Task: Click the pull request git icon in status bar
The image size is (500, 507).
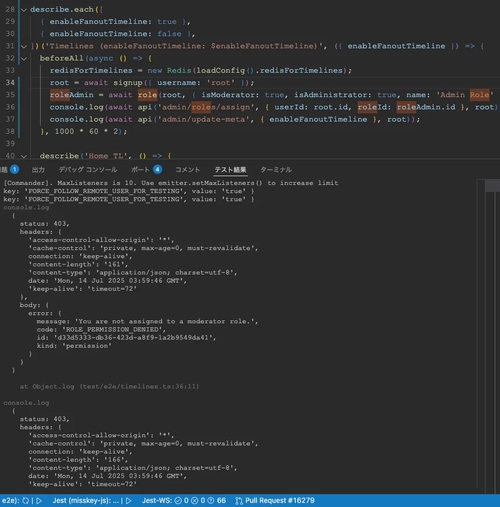Action: pyautogui.click(x=239, y=501)
